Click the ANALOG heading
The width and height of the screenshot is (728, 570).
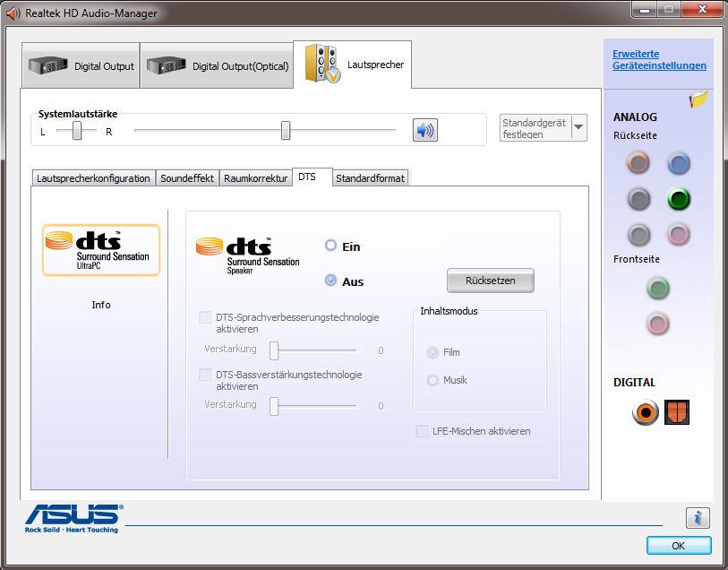pos(635,117)
